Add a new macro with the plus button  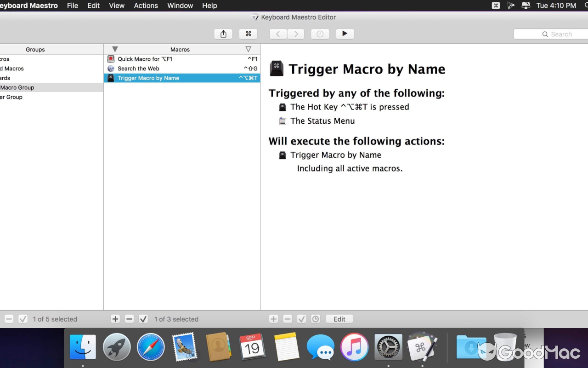pos(115,318)
